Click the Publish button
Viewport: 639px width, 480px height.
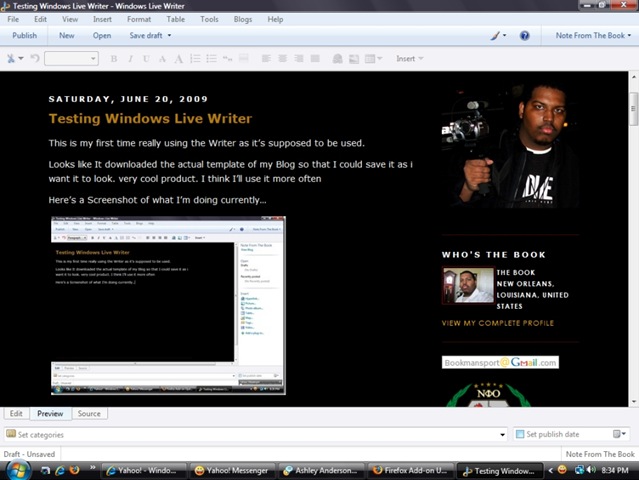click(x=24, y=35)
